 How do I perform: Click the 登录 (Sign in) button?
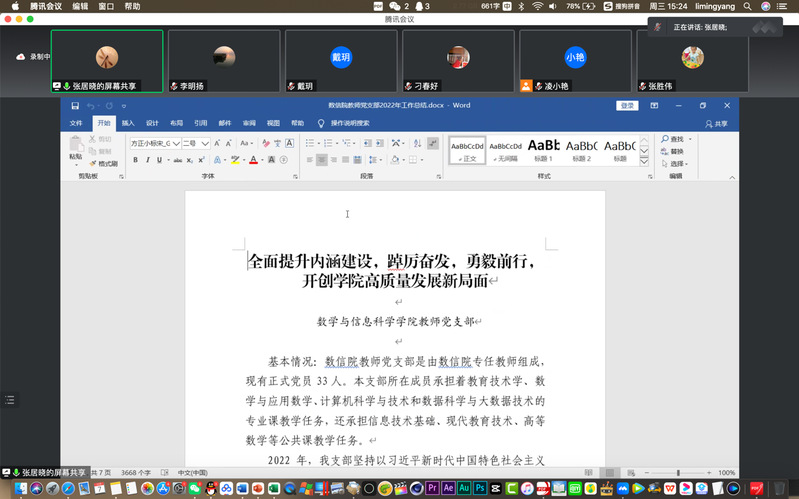pyautogui.click(x=627, y=105)
